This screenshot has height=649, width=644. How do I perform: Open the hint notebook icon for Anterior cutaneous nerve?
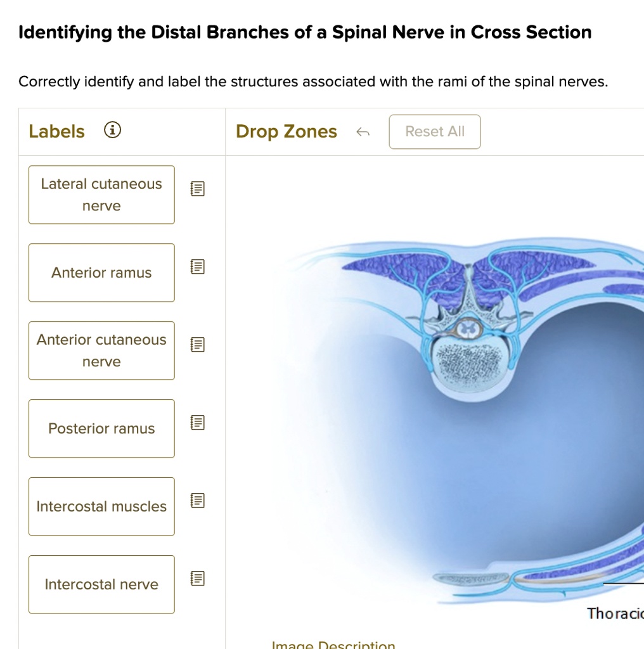click(x=196, y=344)
